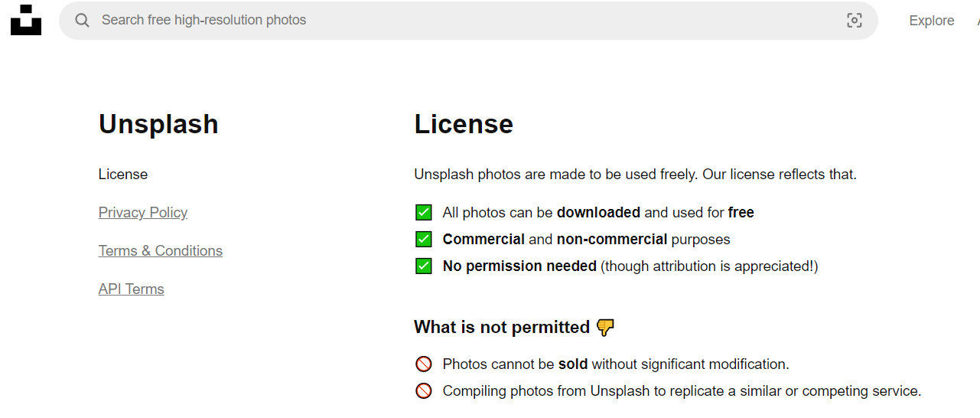Open the Explore menu
Screen dimensions: 980x418
coord(931,21)
